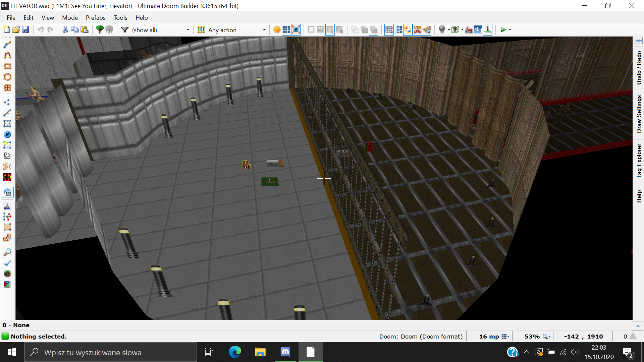Open Sound Propagation mode ear icon

7,167
